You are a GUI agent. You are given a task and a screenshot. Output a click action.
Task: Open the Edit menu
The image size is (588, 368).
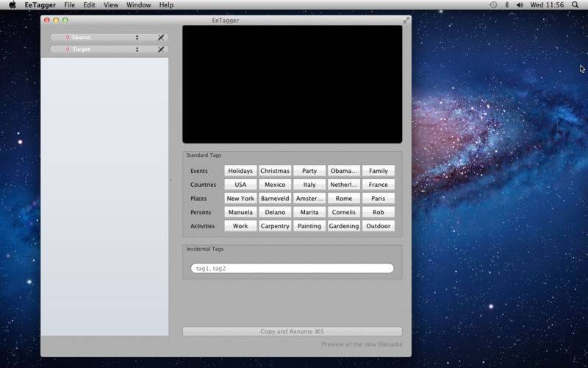(x=89, y=5)
